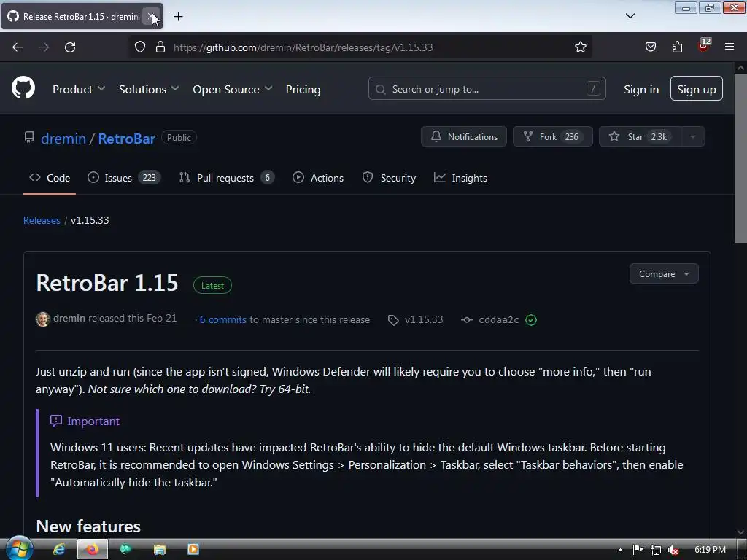The image size is (747, 560).
Task: Launch Internet Explorer from taskbar
Action: point(59,550)
